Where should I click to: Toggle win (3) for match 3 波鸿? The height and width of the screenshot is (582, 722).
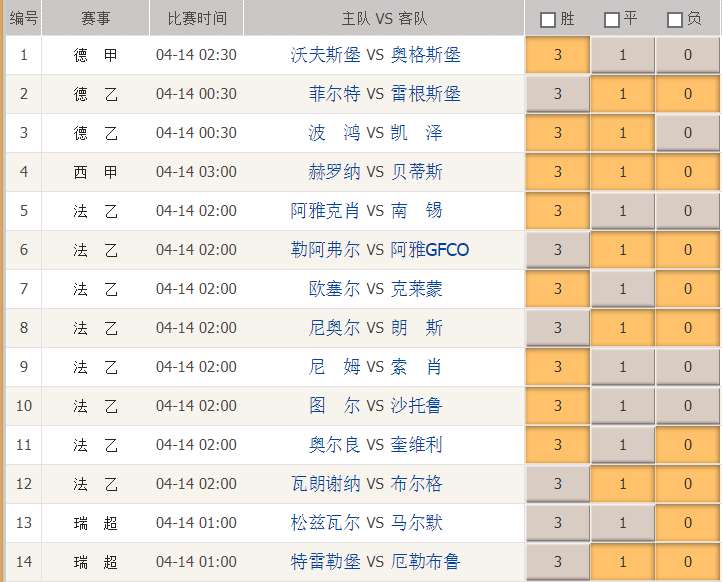[x=558, y=133]
